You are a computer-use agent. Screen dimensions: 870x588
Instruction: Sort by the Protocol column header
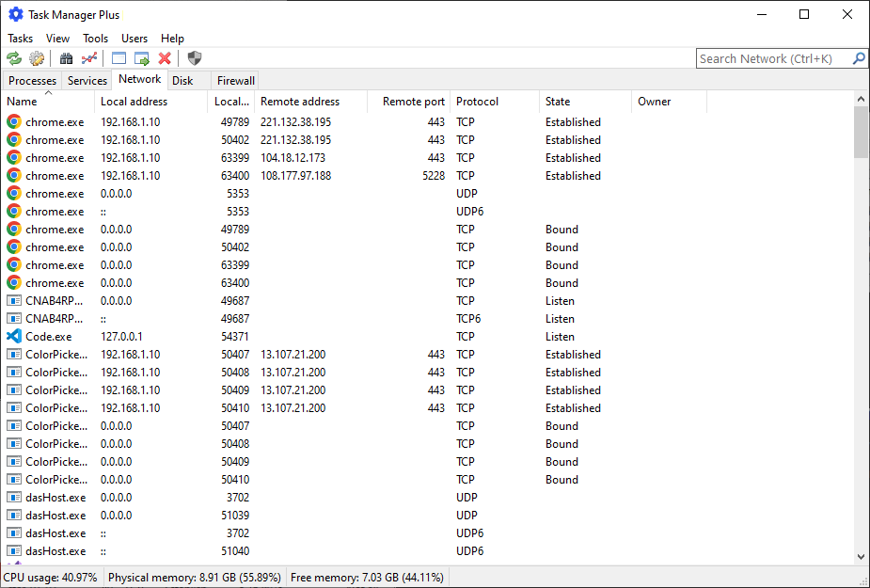[495, 101]
